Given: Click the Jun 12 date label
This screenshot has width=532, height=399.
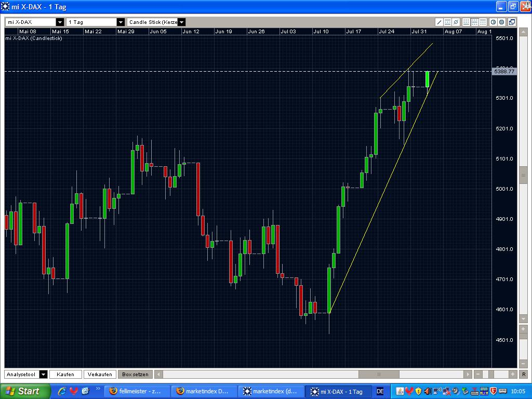Looking at the screenshot, I should point(191,31).
